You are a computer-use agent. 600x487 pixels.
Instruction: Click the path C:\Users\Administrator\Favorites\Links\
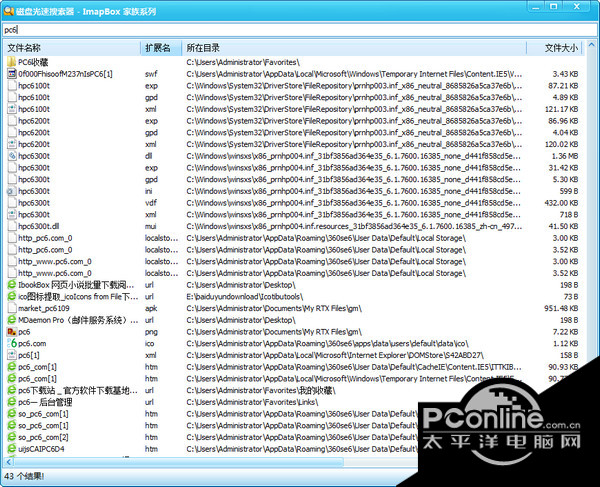pyautogui.click(x=253, y=402)
